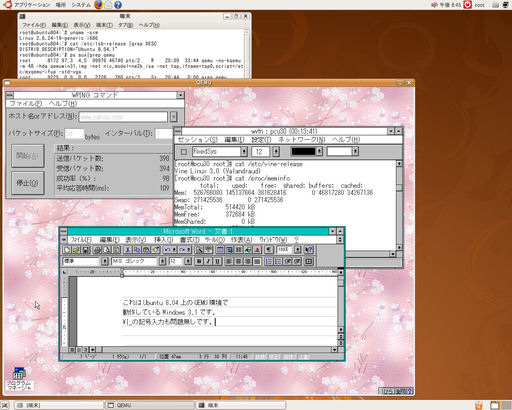Run the spelling check icon in Word

pos(116,250)
